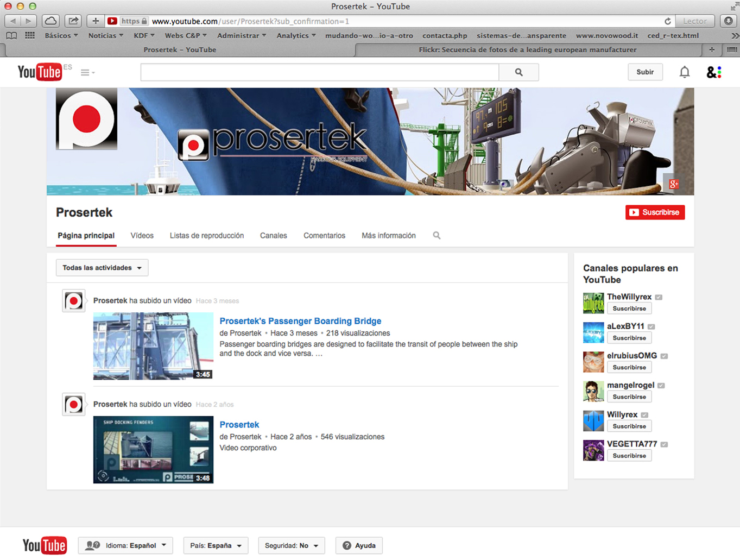Open elrubiusOMG channel avatar
The width and height of the screenshot is (740, 560).
tap(593, 362)
